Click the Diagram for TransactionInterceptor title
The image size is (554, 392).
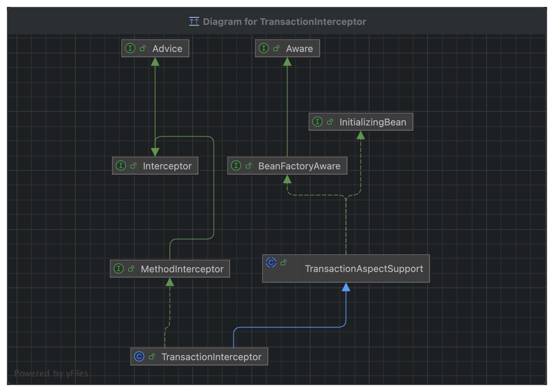[284, 22]
